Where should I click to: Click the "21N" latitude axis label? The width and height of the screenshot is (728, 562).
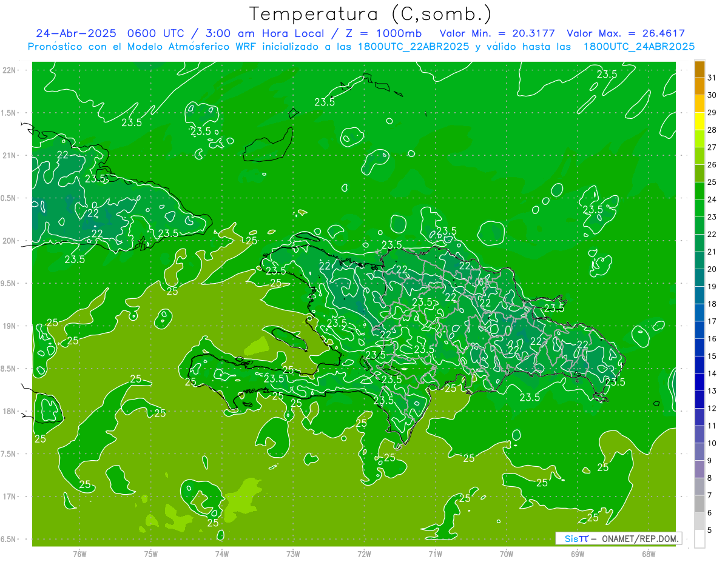tap(10, 156)
